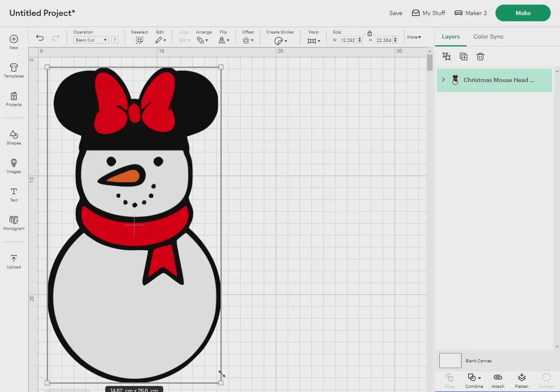Toggle the size aspect ratio lock

click(370, 33)
